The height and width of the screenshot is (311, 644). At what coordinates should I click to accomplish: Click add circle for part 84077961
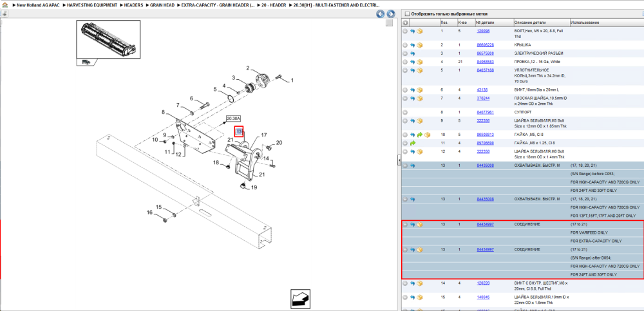(x=405, y=112)
